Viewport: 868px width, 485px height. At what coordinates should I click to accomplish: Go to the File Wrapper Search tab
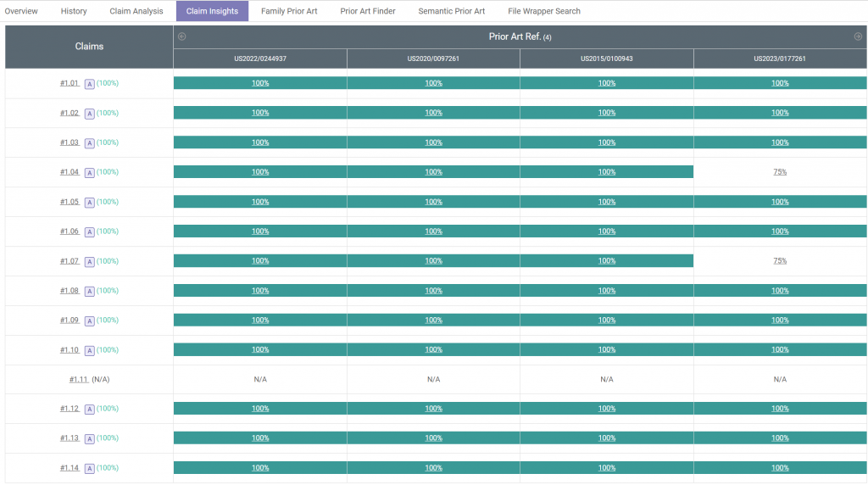(544, 11)
